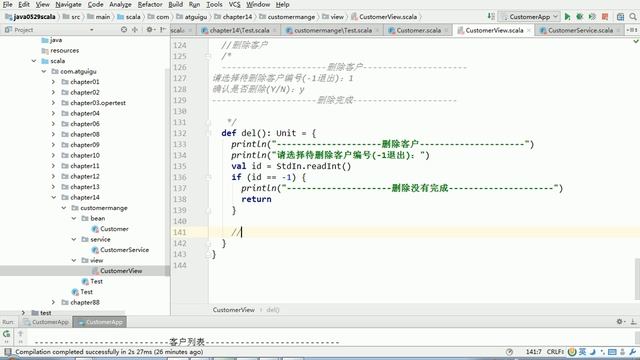
Task: Stop the running process with red square
Action: click(605, 17)
